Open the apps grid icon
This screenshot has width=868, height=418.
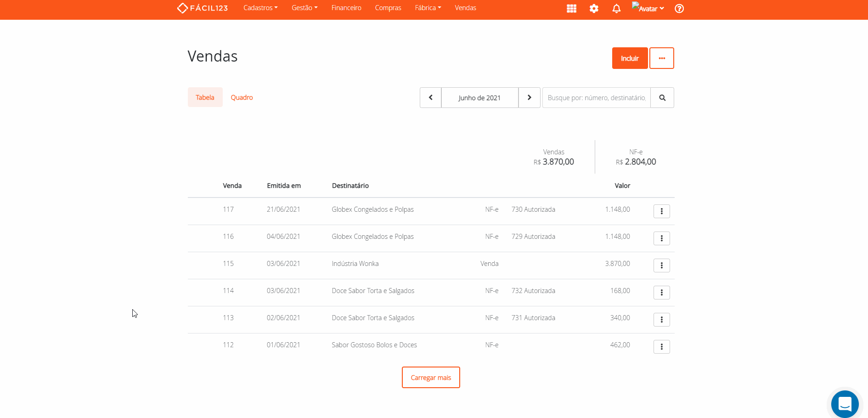[x=571, y=8]
